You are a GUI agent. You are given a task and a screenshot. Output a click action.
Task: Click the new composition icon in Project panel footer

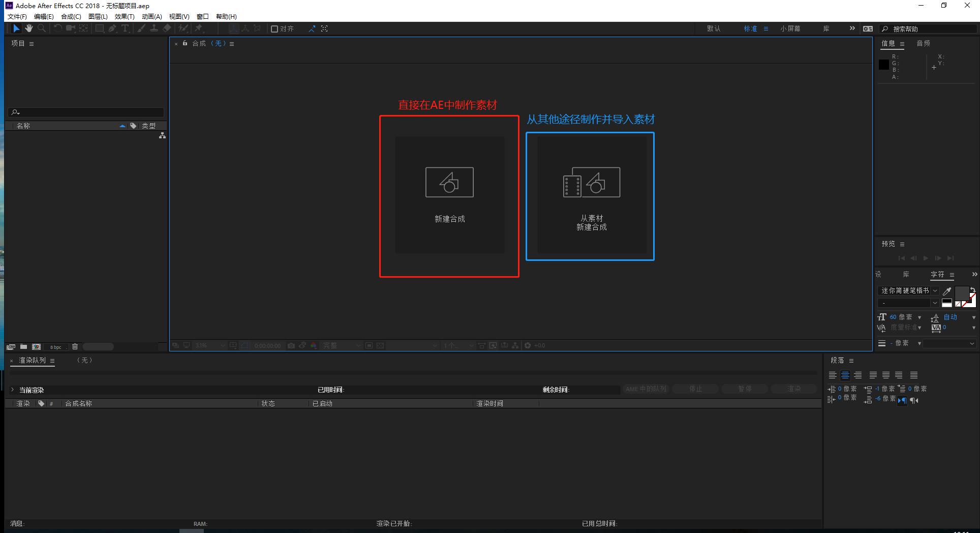point(36,347)
